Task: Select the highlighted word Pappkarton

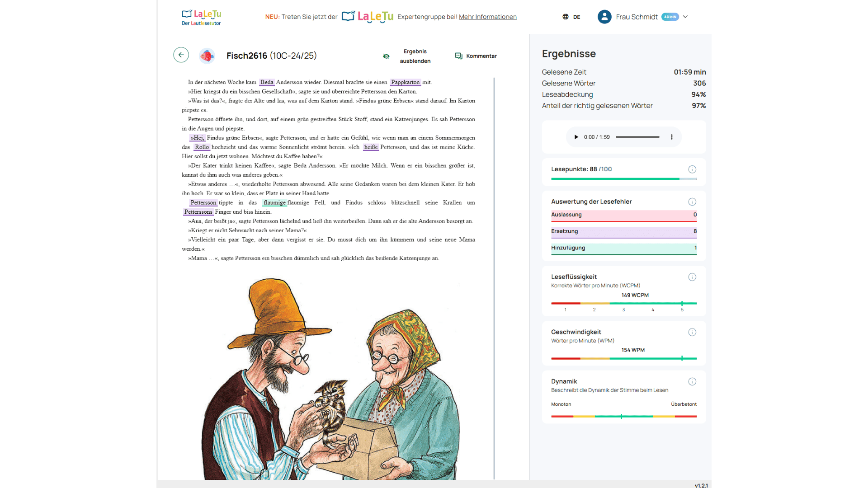Action: (x=406, y=82)
